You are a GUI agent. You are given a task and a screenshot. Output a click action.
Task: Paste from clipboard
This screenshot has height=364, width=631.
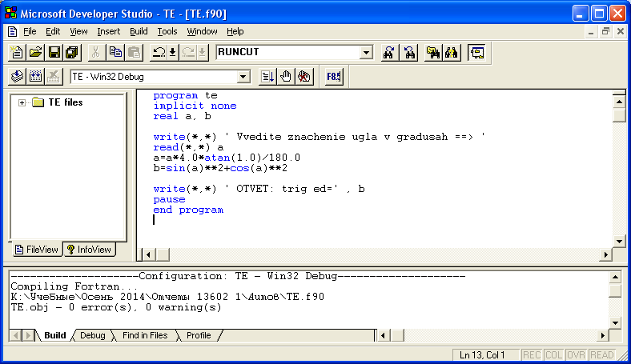(x=134, y=52)
